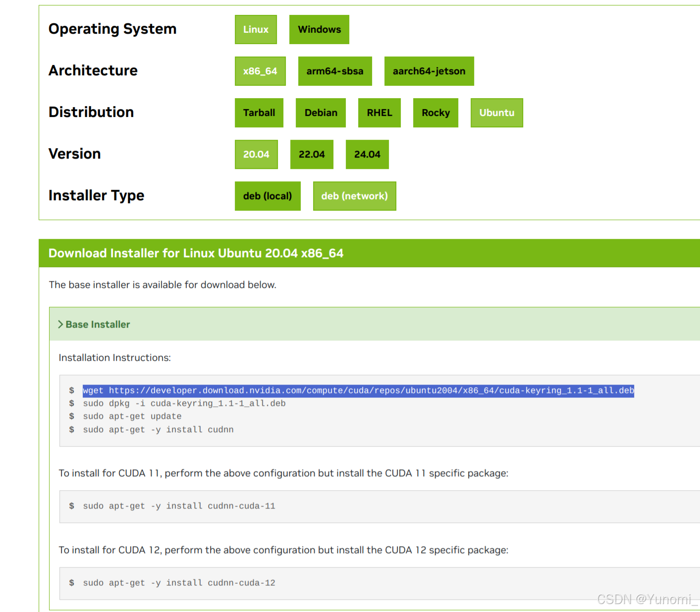Viewport: 700px width, 612px height.
Task: Select the RHEL distribution
Action: click(379, 112)
